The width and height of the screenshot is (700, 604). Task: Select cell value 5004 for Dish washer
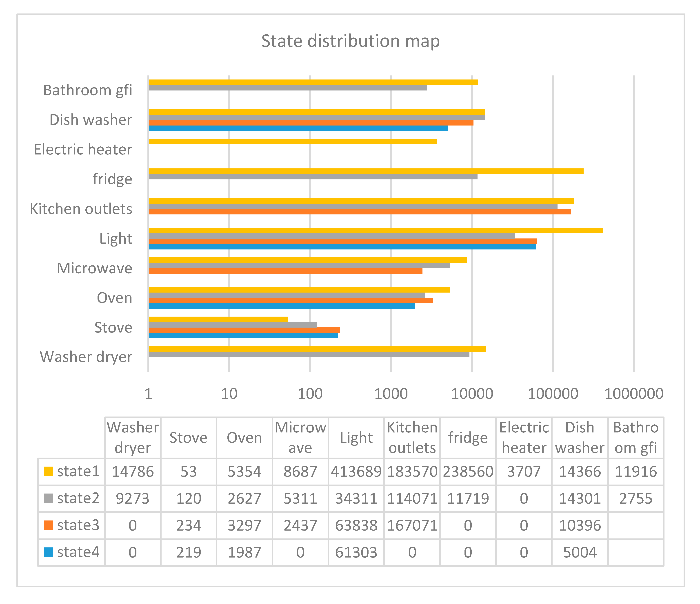[x=580, y=552]
